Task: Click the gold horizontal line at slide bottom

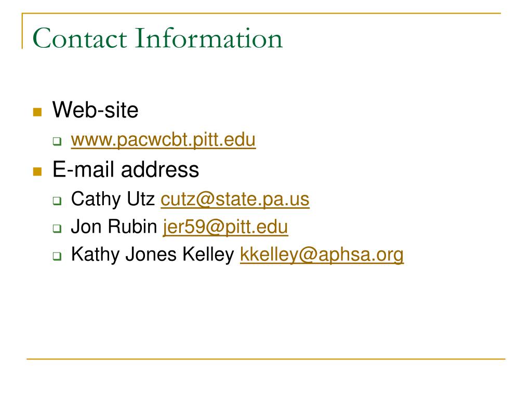Action: pyautogui.click(x=266, y=358)
